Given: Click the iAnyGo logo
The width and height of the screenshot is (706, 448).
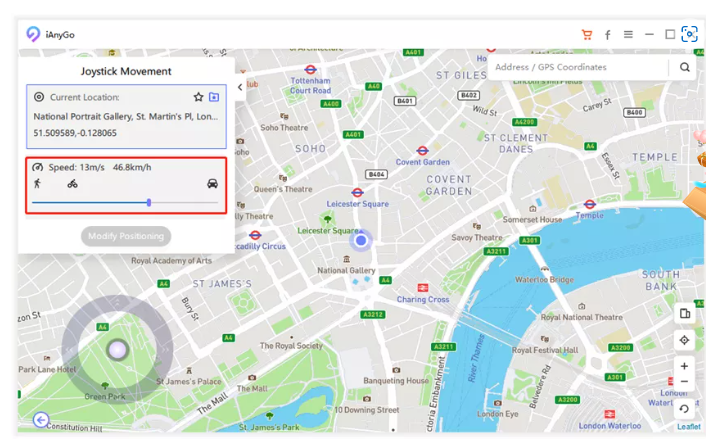Looking at the screenshot, I should click(x=33, y=34).
